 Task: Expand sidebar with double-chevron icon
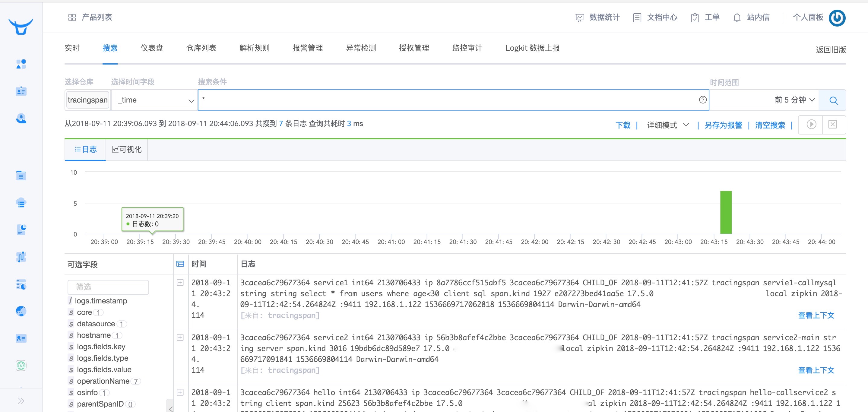21,401
